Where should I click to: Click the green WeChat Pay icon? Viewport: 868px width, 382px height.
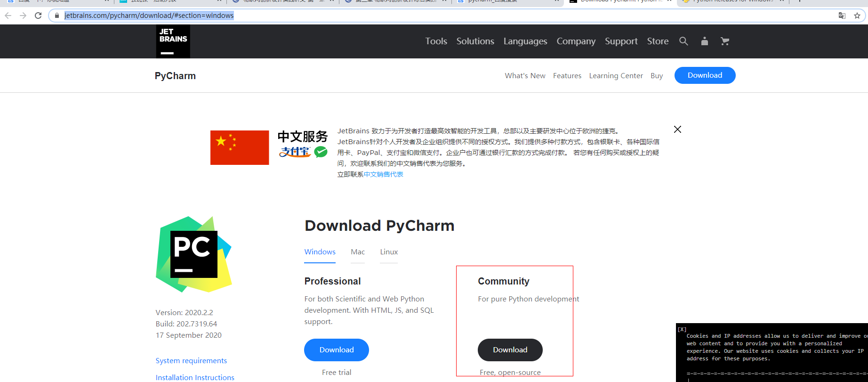point(321,152)
